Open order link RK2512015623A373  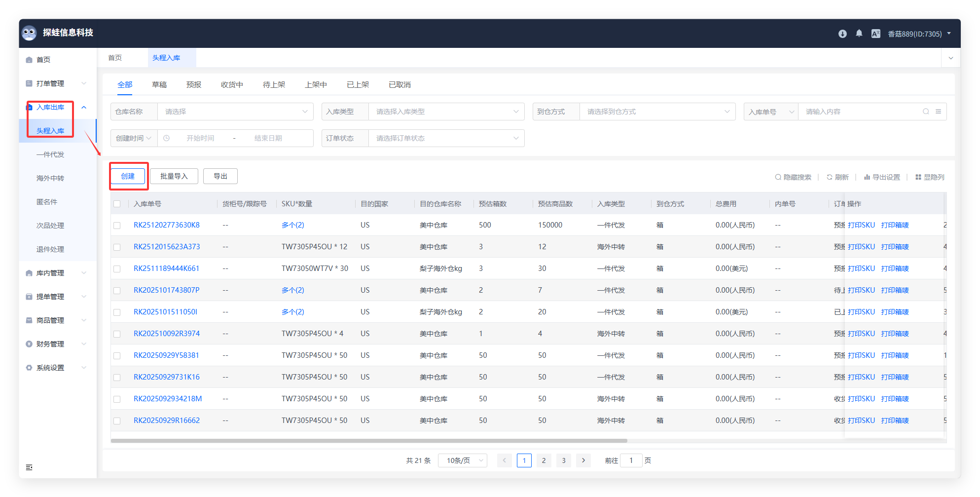167,247
